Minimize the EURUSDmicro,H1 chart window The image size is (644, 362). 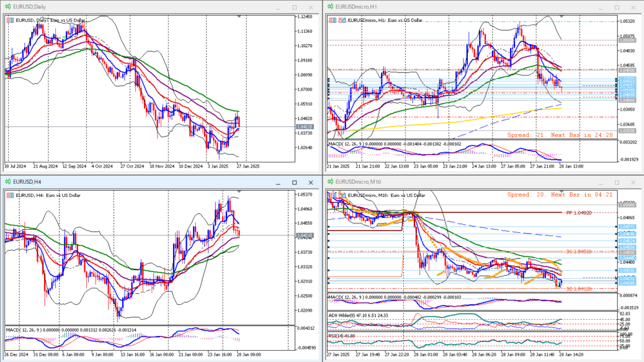pos(601,8)
